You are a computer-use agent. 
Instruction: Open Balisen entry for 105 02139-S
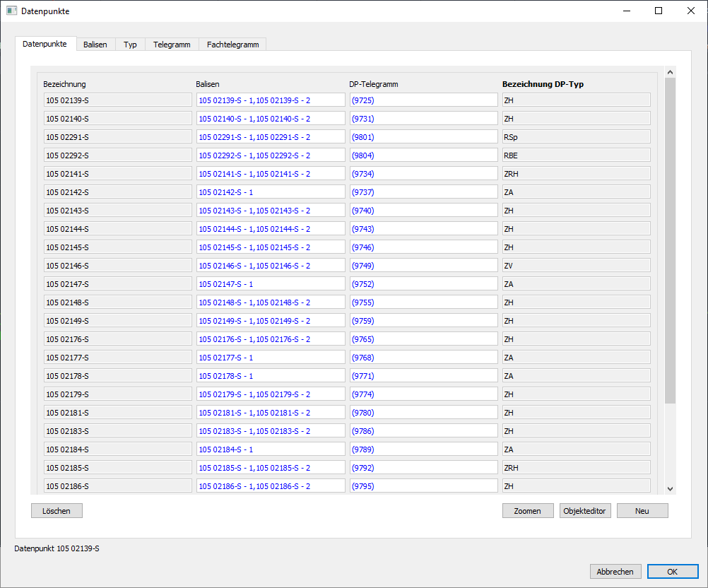click(271, 100)
